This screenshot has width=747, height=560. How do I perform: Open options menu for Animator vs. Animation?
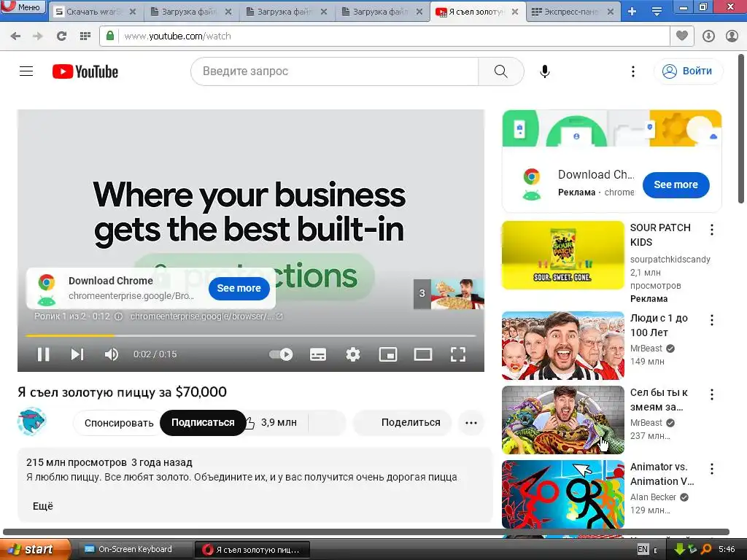712,469
